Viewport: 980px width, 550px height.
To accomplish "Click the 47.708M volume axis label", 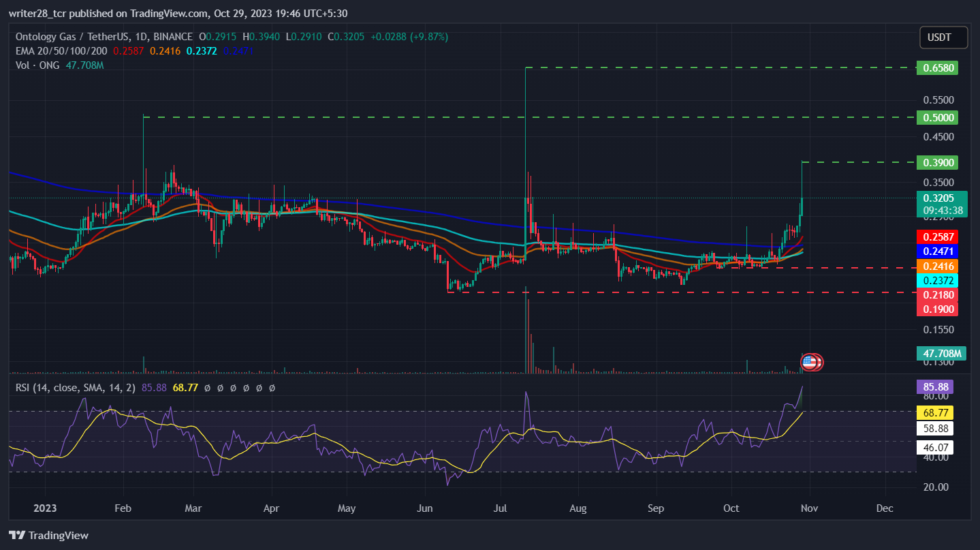I will [x=942, y=354].
